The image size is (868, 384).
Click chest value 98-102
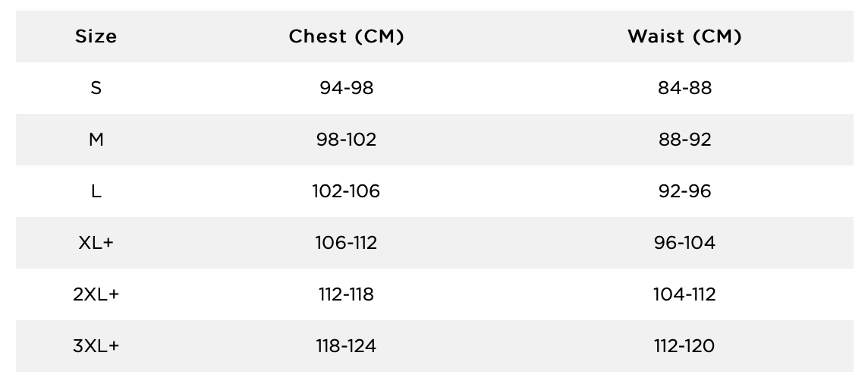347,140
